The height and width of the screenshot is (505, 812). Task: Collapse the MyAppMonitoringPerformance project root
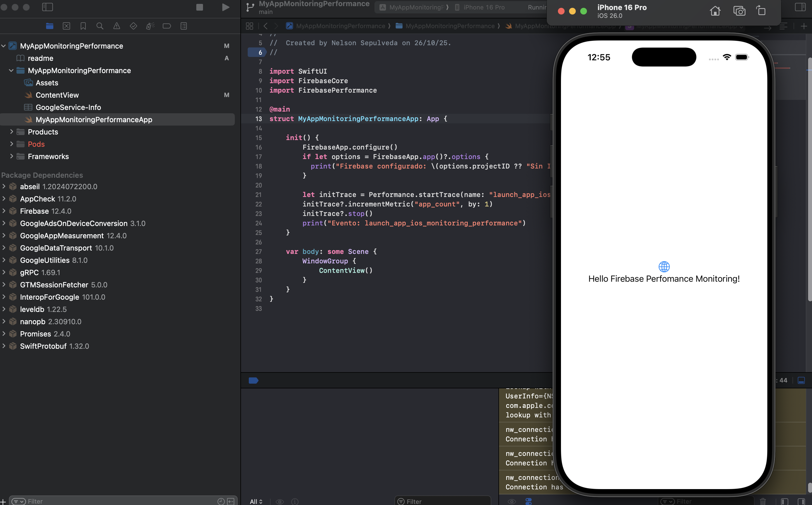pos(4,46)
